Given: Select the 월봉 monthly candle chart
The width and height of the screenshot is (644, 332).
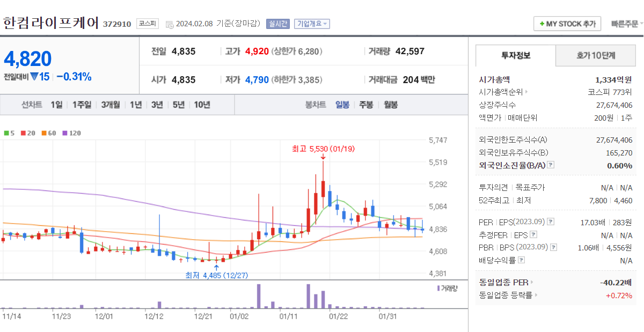Looking at the screenshot, I should coord(391,105).
